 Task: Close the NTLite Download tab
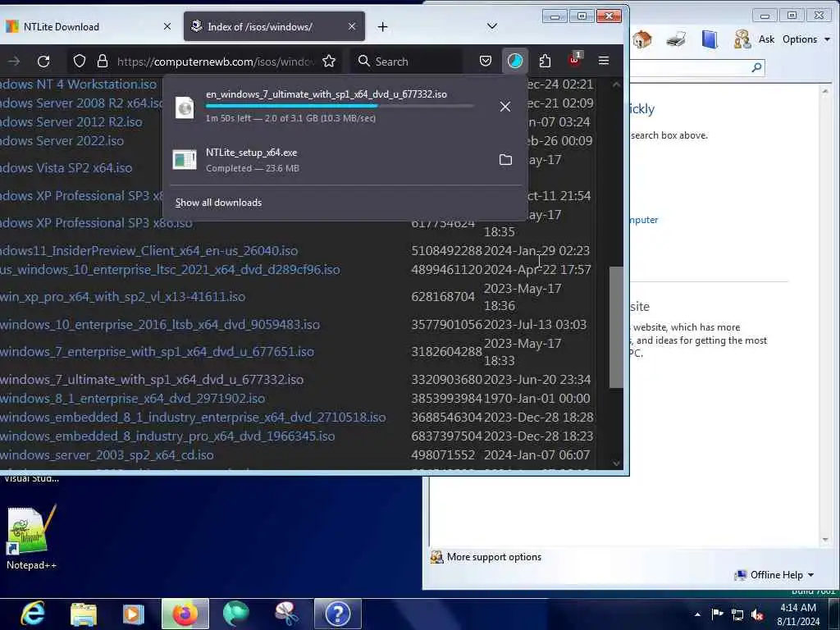(x=167, y=26)
